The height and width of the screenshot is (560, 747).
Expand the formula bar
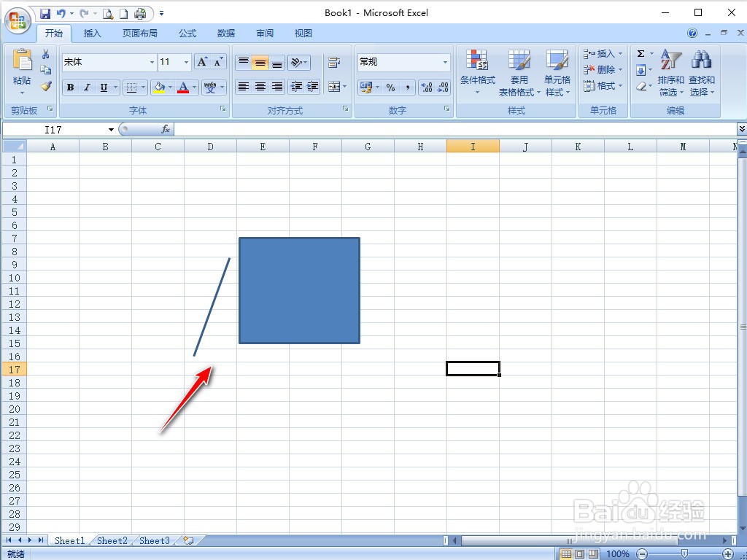(742, 129)
